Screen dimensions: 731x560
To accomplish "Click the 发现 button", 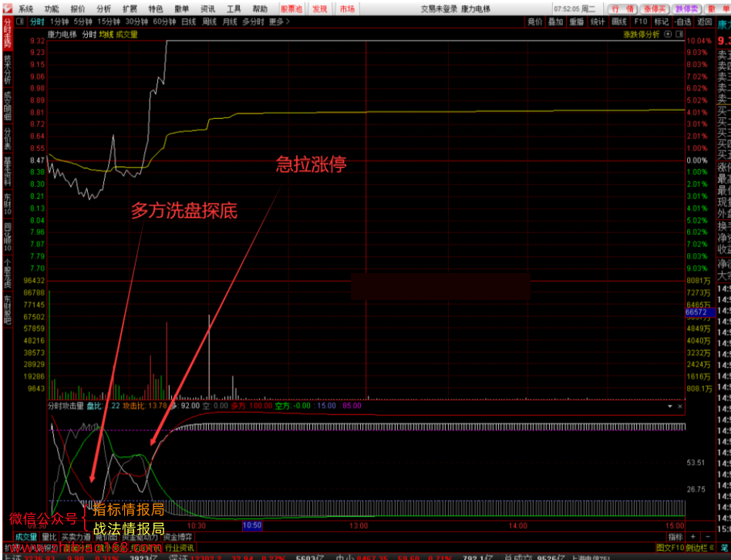I will click(320, 8).
